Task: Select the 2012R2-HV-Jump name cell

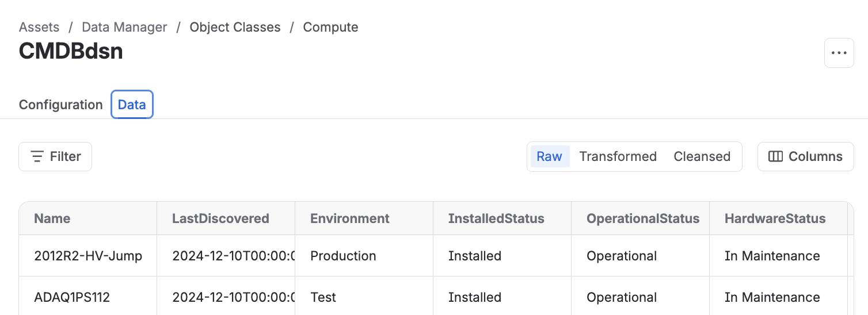Action: (x=88, y=256)
